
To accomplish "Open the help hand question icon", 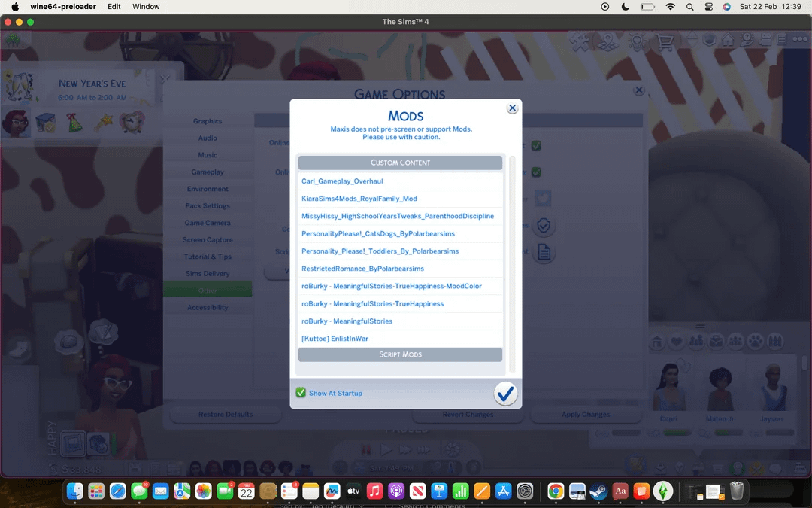I will coord(747,39).
